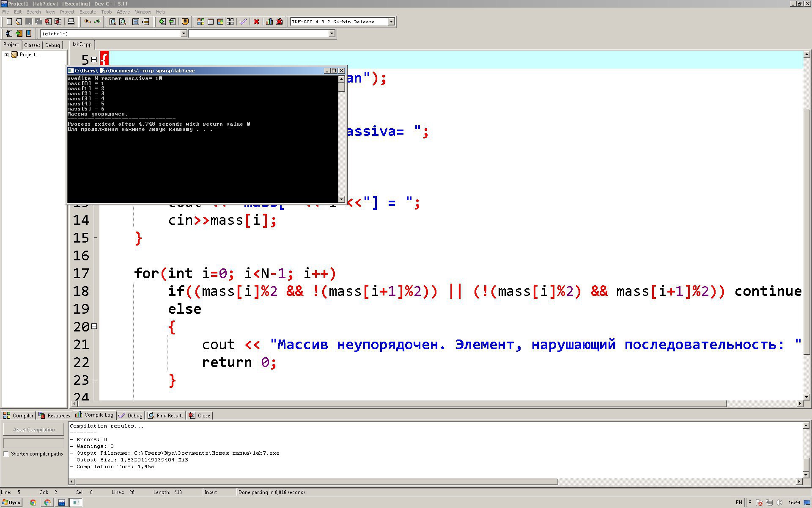Viewport: 812px width, 508px height.
Task: Open the (globals) scope dropdown
Action: coord(184,33)
